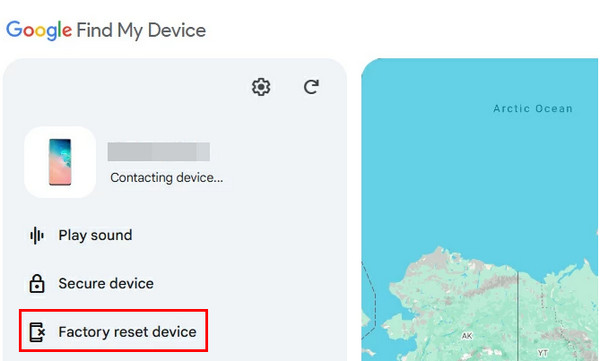
Task: Click the padlock icon for Secure device
Action: click(x=37, y=284)
